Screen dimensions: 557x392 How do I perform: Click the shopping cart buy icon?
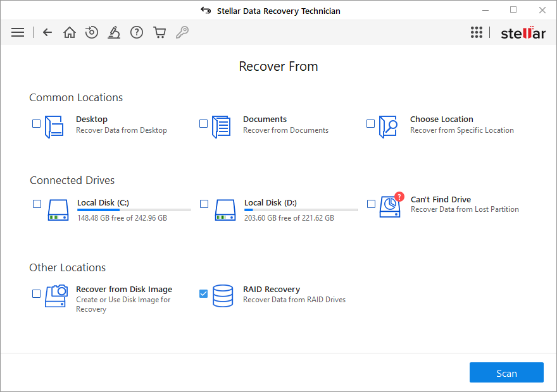[160, 32]
